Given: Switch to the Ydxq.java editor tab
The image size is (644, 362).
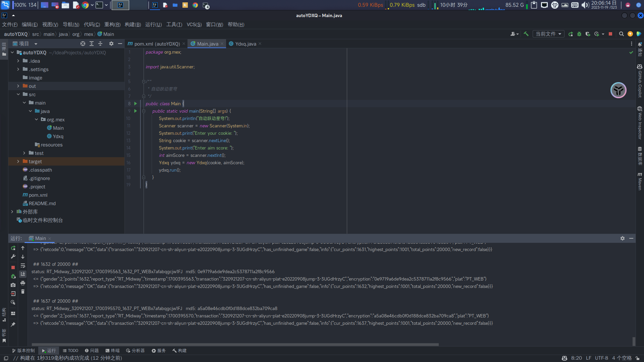Looking at the screenshot, I should [245, 44].
